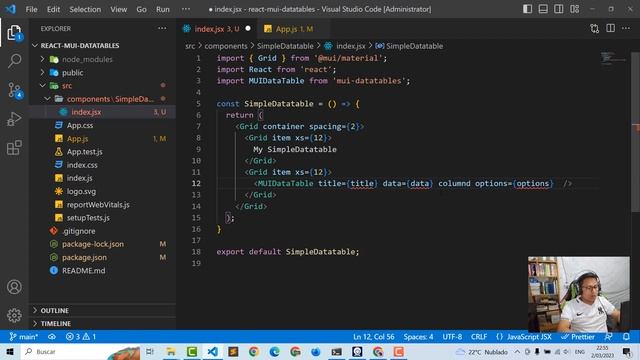Collapse the src folder
The height and width of the screenshot is (360, 640).
coord(102,86)
